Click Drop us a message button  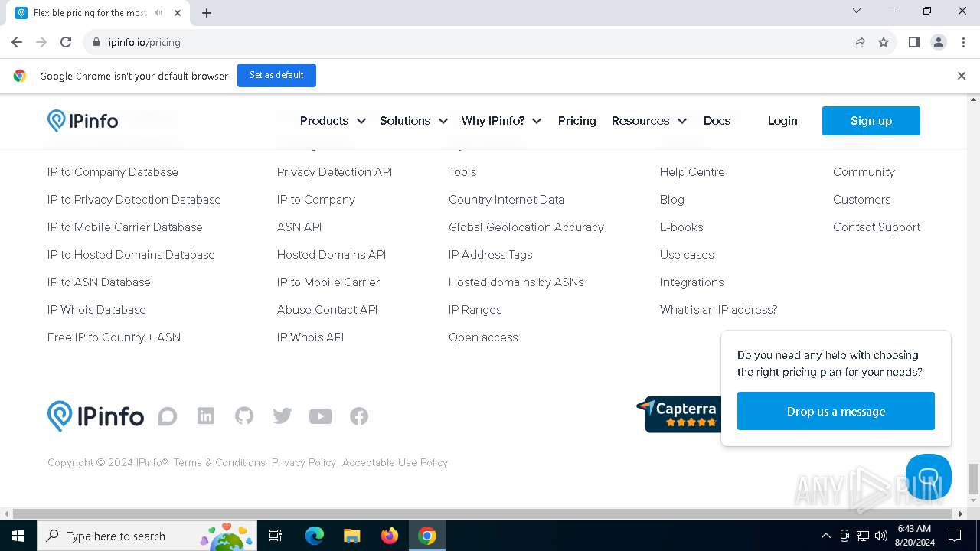[x=836, y=411]
